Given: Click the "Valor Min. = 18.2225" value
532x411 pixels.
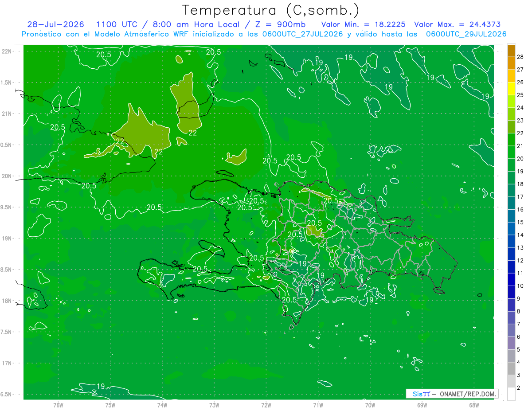Looking at the screenshot, I should 364,25.
